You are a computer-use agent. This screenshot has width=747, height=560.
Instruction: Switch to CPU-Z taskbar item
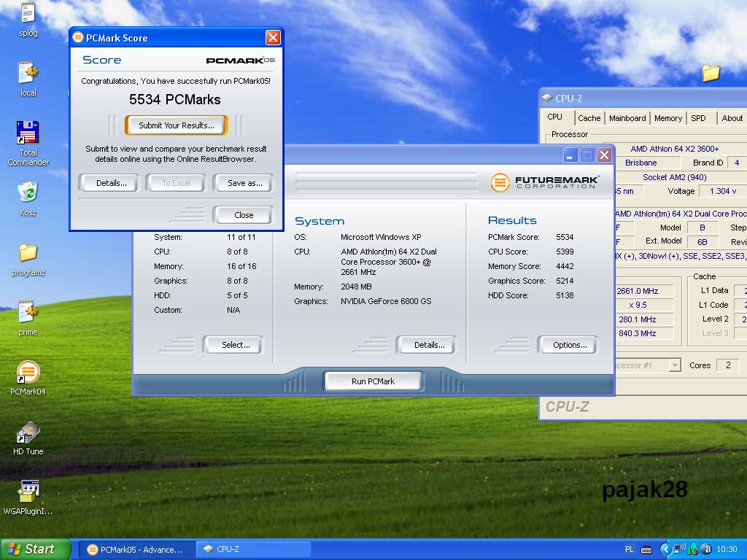click(253, 550)
